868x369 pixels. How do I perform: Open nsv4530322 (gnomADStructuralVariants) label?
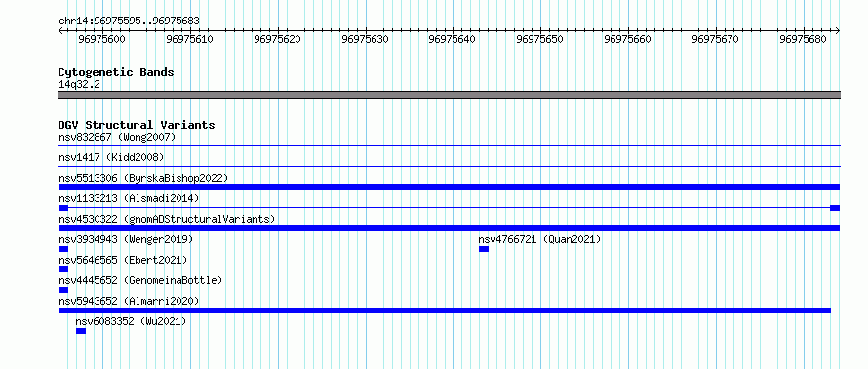[x=167, y=219]
